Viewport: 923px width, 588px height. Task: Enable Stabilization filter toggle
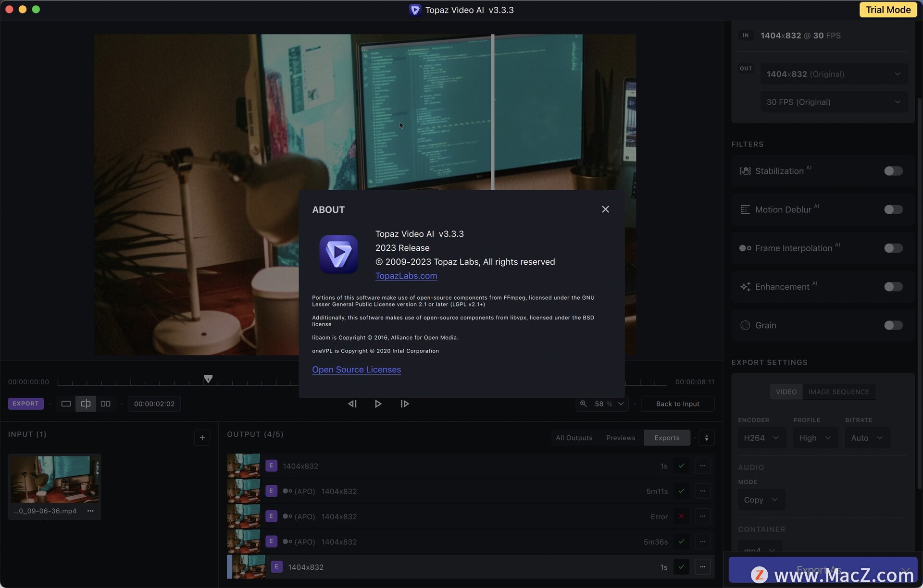pyautogui.click(x=893, y=171)
